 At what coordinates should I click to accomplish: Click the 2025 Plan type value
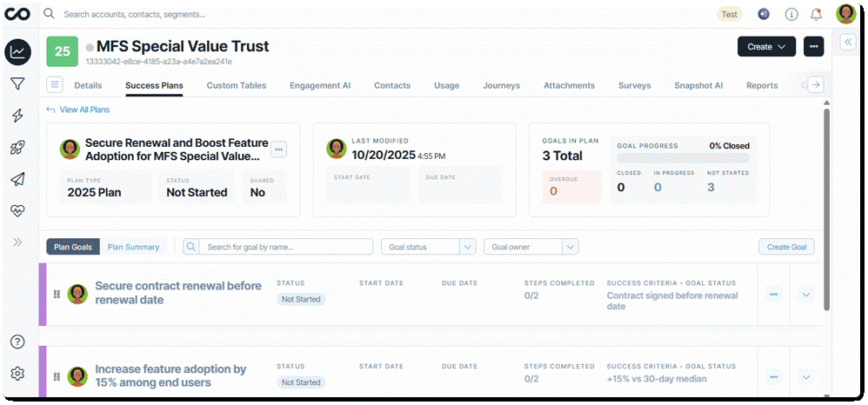coord(94,193)
